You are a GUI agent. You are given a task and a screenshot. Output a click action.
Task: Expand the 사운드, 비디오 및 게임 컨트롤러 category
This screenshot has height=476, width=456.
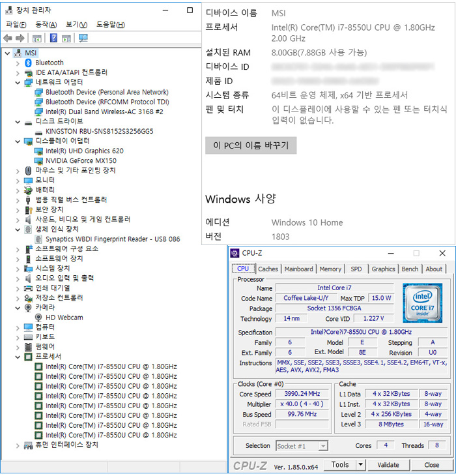[x=18, y=220]
